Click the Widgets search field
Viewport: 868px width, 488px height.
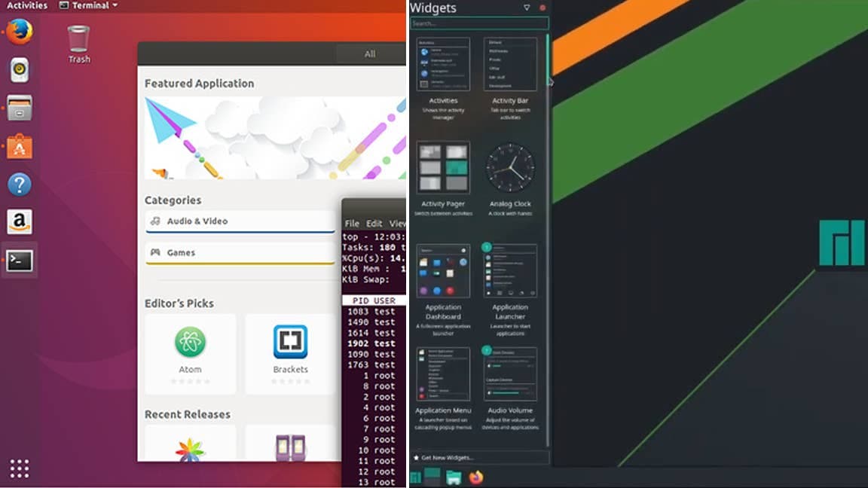pyautogui.click(x=479, y=23)
